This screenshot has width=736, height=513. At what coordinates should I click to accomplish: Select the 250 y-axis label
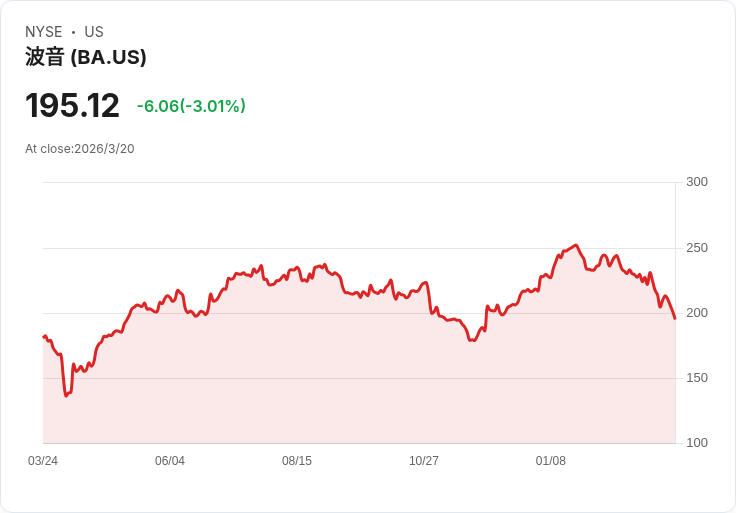coord(697,248)
